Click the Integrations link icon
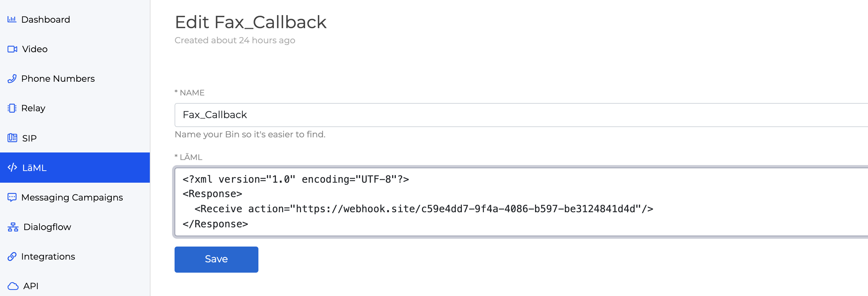Viewport: 868px width, 296px height. 12,256
